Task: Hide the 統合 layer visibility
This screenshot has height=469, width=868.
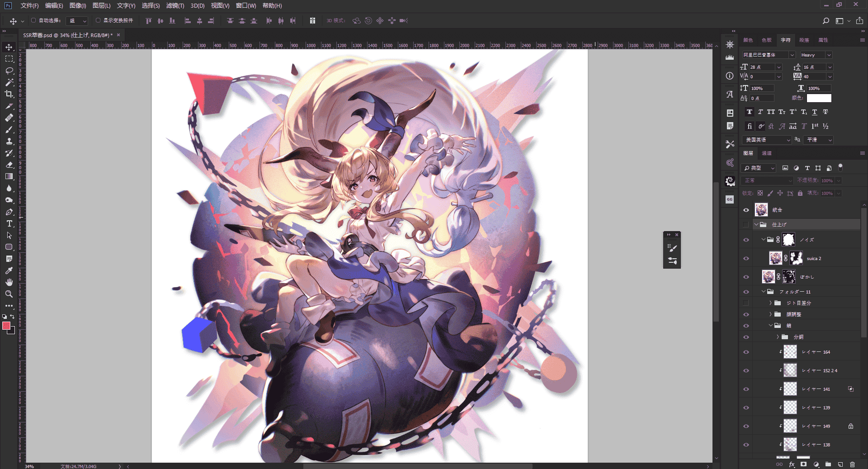Action: point(746,210)
